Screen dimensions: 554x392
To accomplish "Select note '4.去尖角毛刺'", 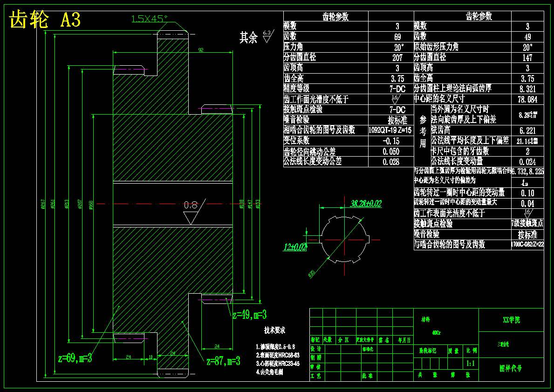I will click(270, 372).
